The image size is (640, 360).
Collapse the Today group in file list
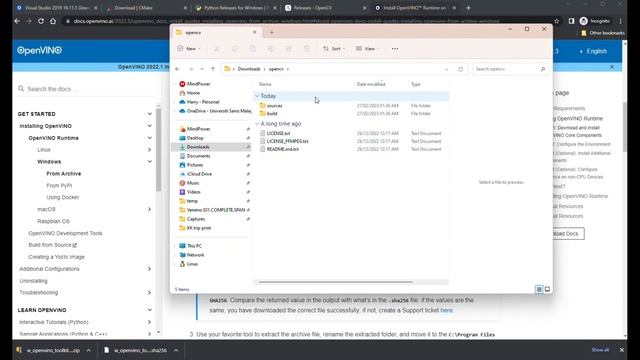257,96
